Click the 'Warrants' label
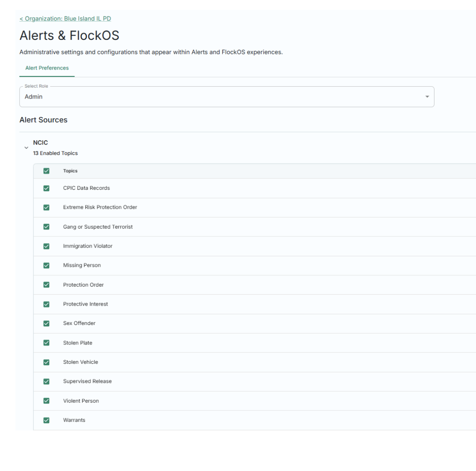476x471 pixels. (74, 420)
